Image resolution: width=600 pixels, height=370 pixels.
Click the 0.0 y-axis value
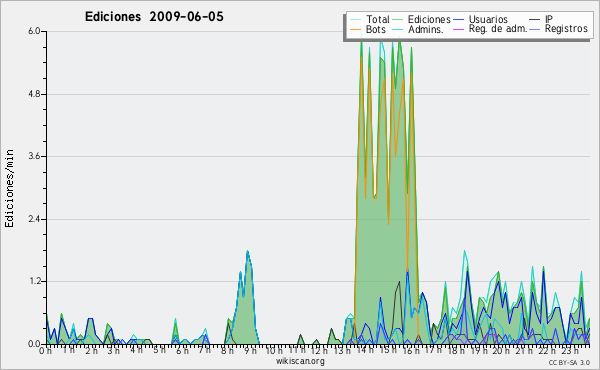pos(34,344)
